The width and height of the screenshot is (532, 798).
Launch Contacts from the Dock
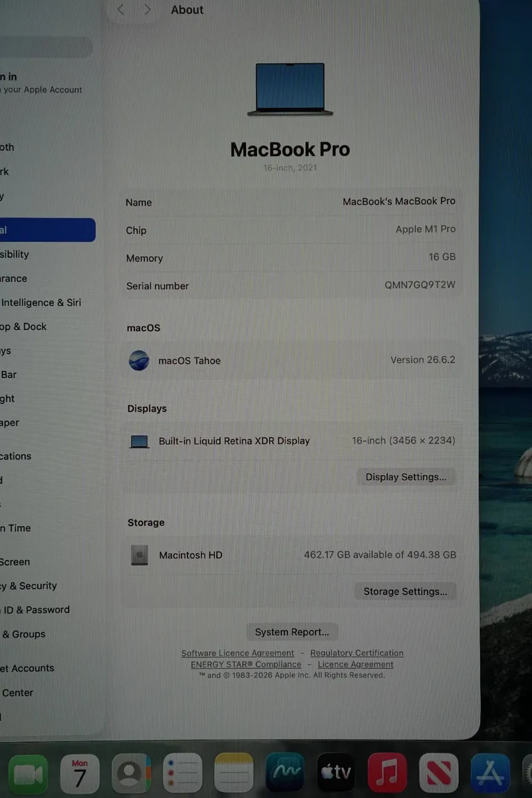click(x=131, y=774)
